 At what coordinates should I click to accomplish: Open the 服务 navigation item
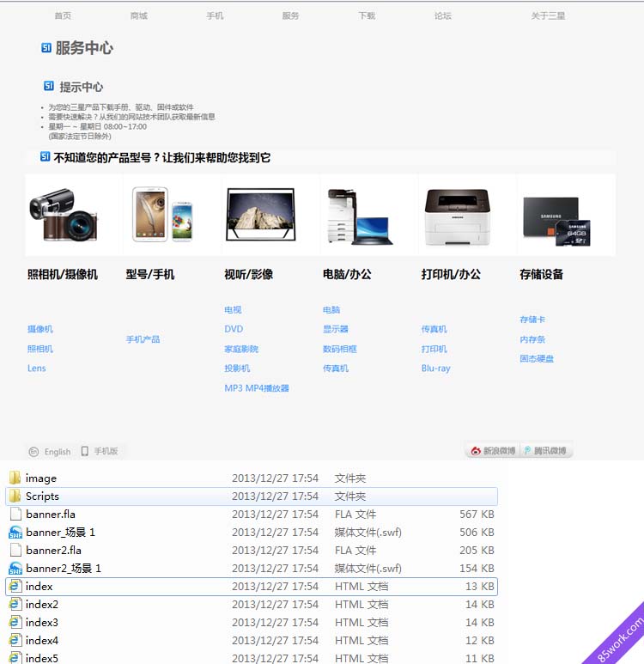[x=290, y=15]
